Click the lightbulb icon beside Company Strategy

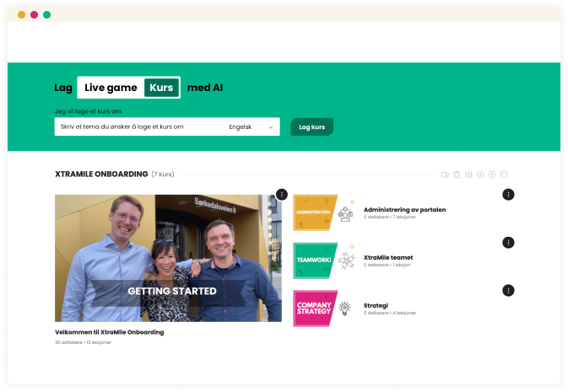(x=344, y=309)
